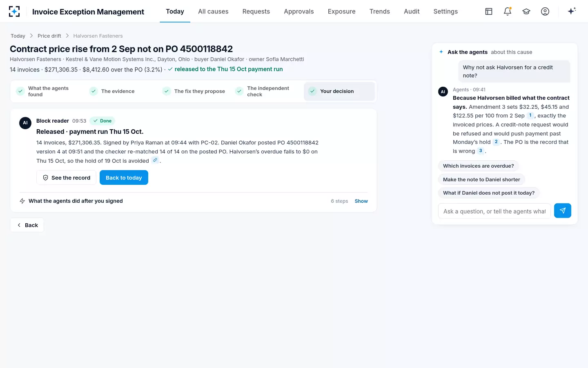Toggle the AI sparkle assistant icon
588x368 pixels.
(x=572, y=11)
